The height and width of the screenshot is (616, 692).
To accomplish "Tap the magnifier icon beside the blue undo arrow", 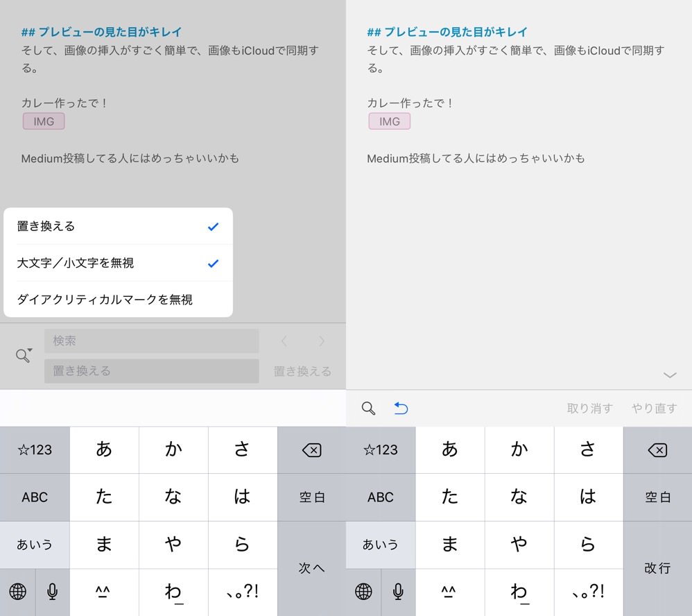I will [369, 409].
